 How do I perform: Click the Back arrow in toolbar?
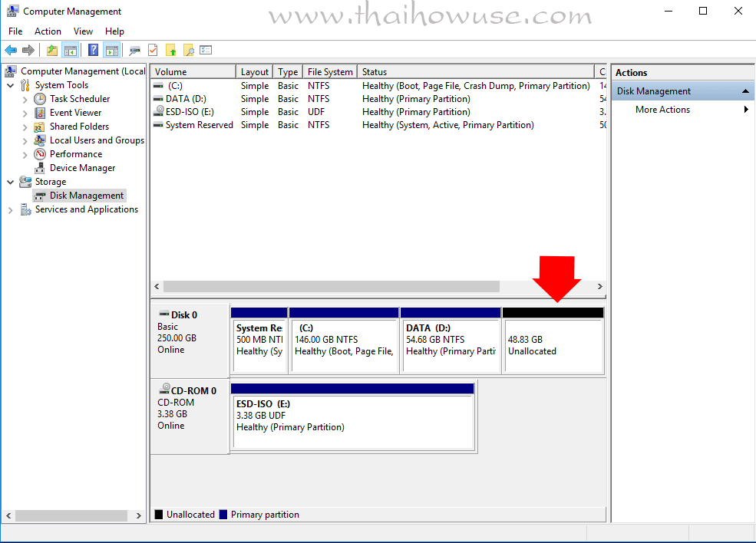(11, 50)
